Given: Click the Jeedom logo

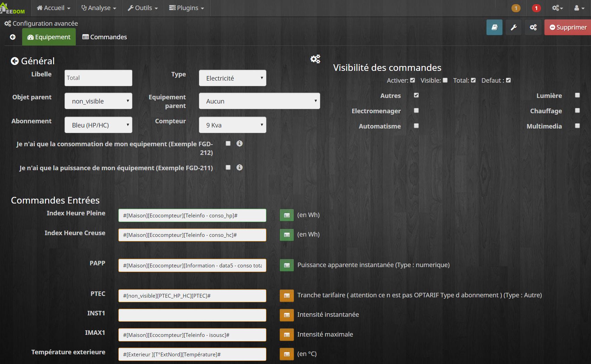Looking at the screenshot, I should click(x=13, y=8).
